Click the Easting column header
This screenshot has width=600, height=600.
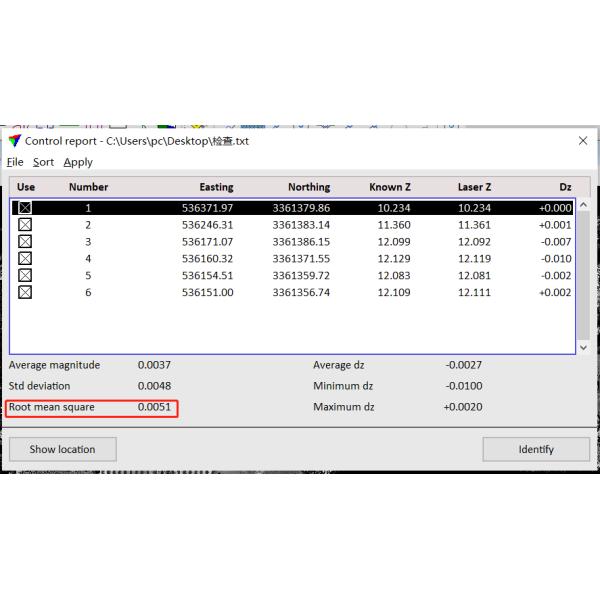click(x=216, y=187)
